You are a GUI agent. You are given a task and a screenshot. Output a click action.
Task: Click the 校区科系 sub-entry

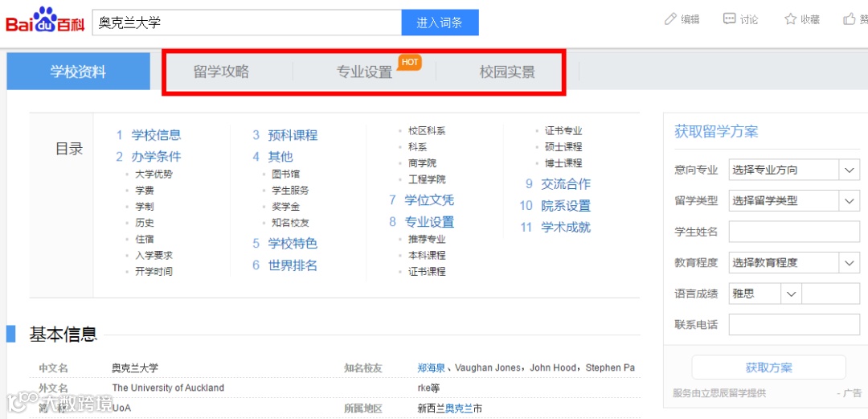[427, 131]
